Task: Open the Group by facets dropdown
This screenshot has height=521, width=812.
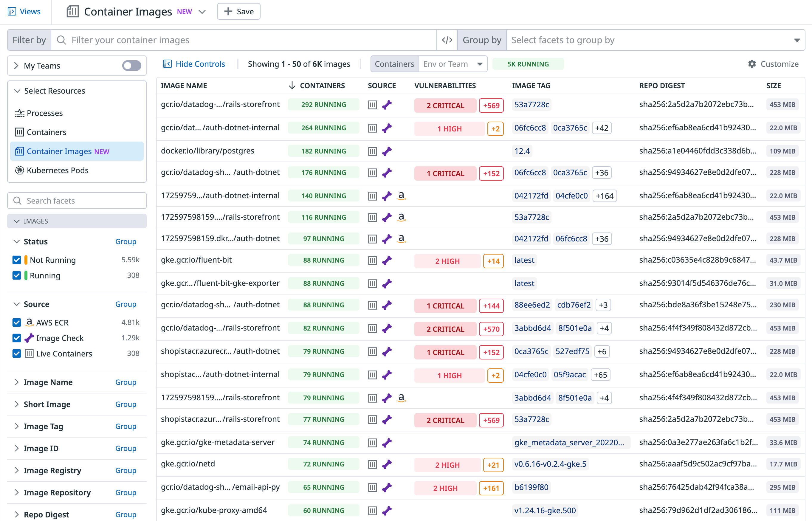Action: click(655, 40)
